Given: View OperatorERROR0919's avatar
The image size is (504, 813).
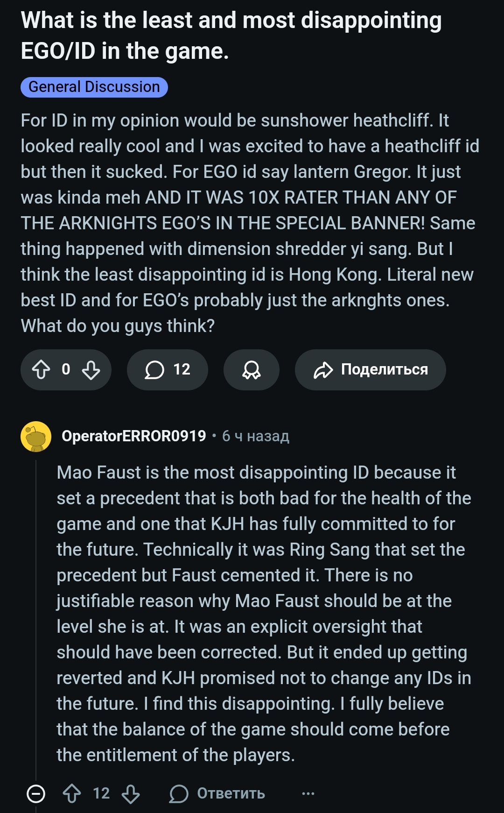Looking at the screenshot, I should pyautogui.click(x=36, y=437).
